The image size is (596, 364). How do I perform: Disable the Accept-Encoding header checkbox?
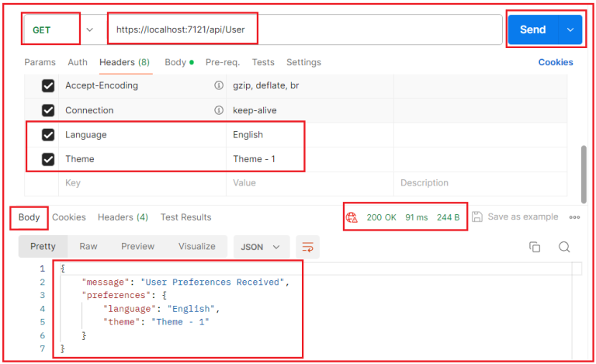pos(48,85)
